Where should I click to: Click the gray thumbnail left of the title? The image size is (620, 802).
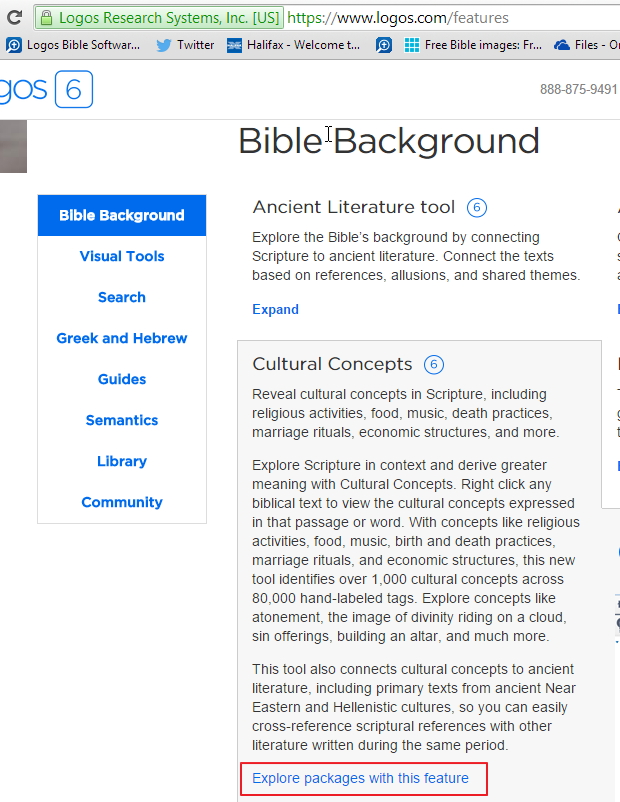tap(13, 146)
